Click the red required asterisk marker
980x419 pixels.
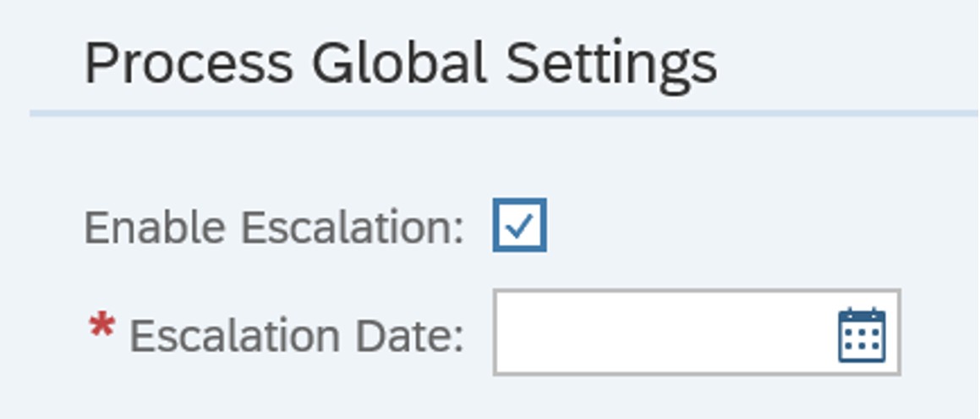pyautogui.click(x=101, y=327)
